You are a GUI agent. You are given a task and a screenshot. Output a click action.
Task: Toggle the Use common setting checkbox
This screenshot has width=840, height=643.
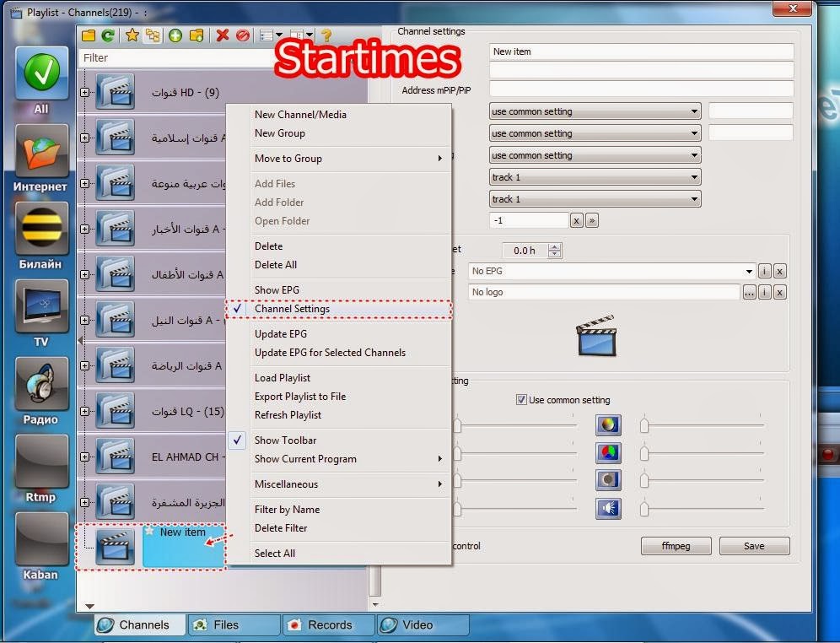point(520,400)
